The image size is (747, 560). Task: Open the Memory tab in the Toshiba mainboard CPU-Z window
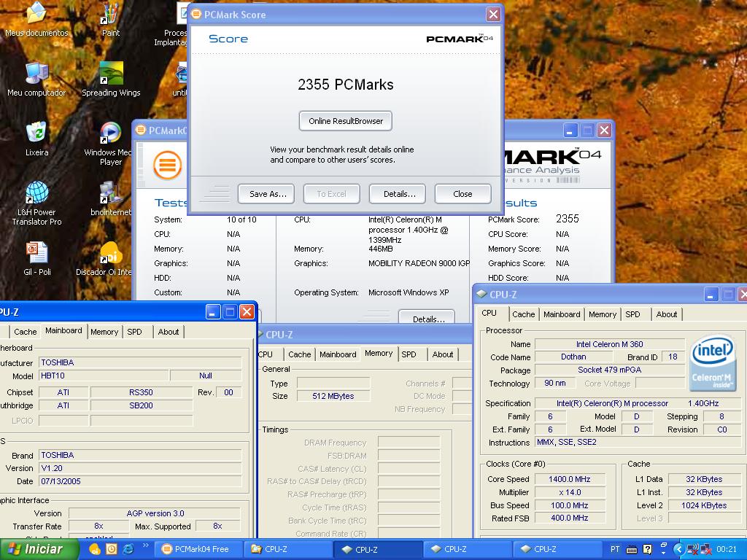tap(104, 332)
